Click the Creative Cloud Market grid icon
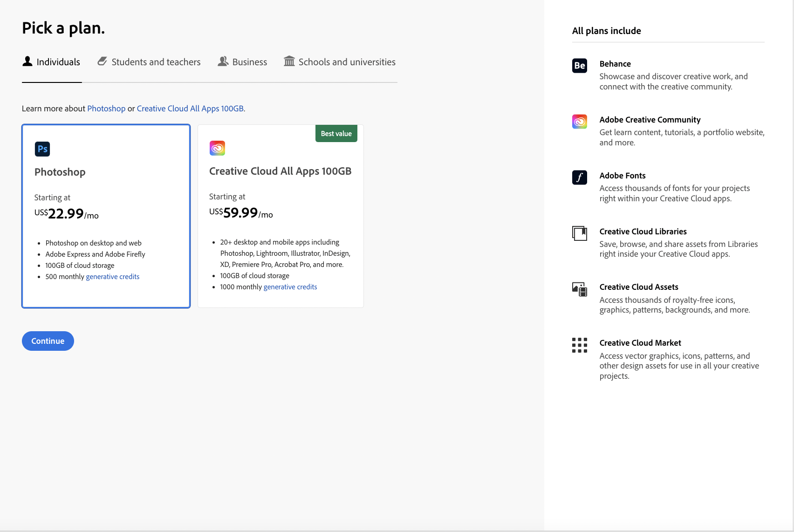 (x=580, y=345)
